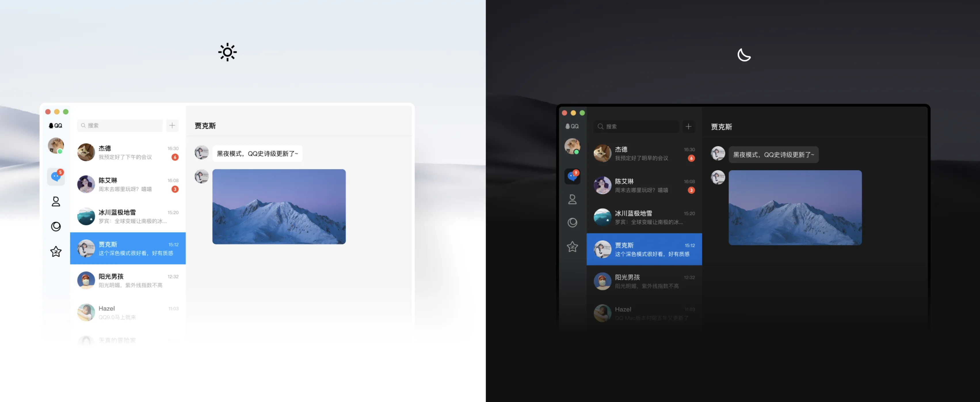Viewport: 980px width, 402px height.
Task: Open contacts icon in dark QQ sidebar
Action: (x=572, y=199)
